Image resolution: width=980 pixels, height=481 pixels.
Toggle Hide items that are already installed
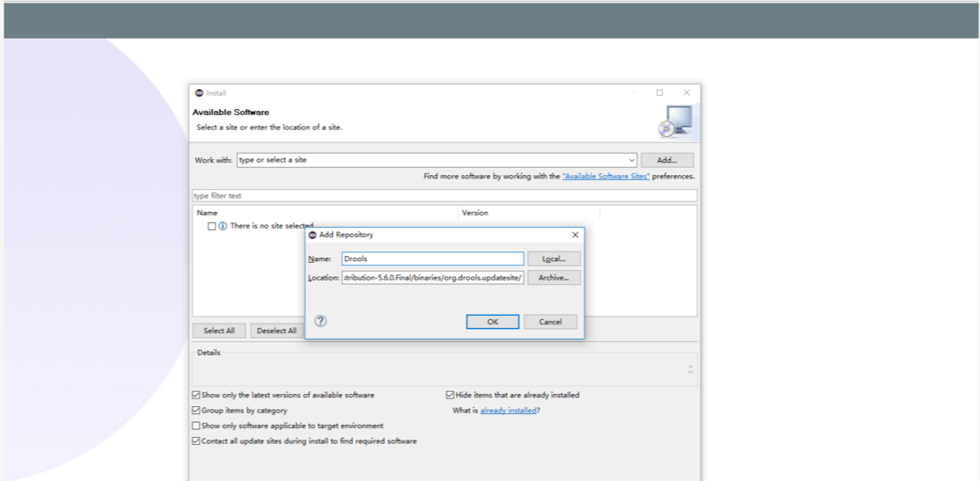click(450, 396)
